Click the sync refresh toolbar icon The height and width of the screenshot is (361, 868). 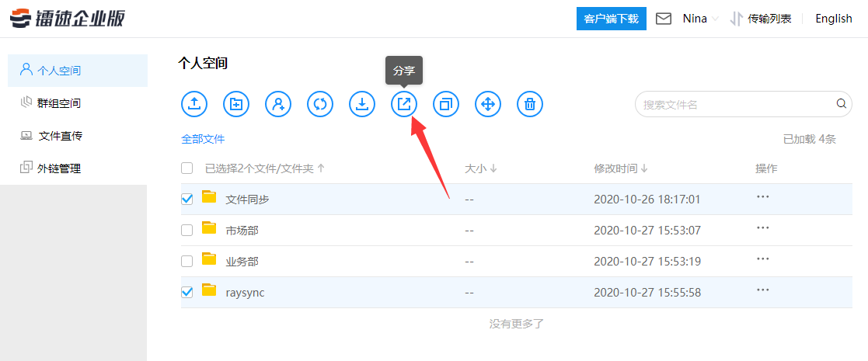320,104
